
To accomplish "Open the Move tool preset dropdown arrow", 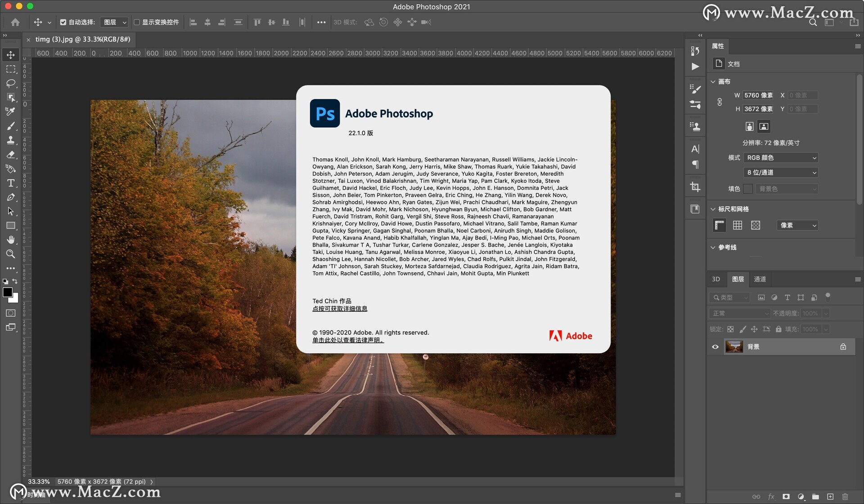I will point(49,22).
